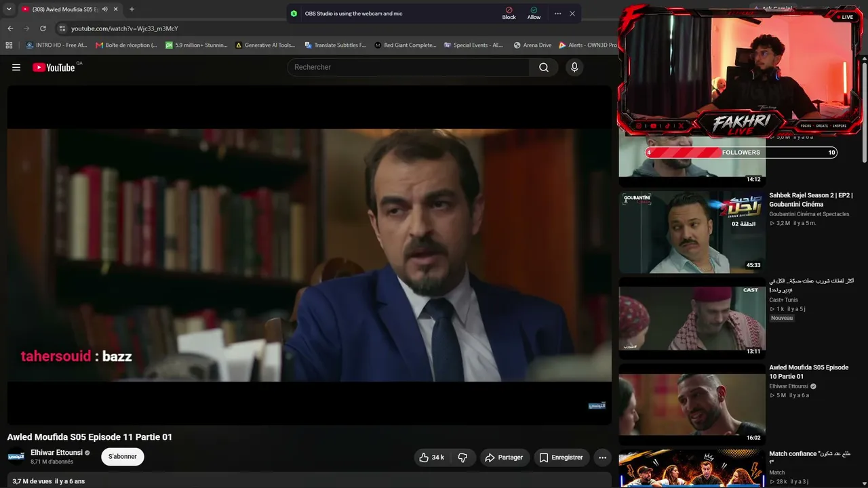The image size is (868, 488).
Task: Open the Translate Subtitles bookmark
Action: pyautogui.click(x=335, y=45)
